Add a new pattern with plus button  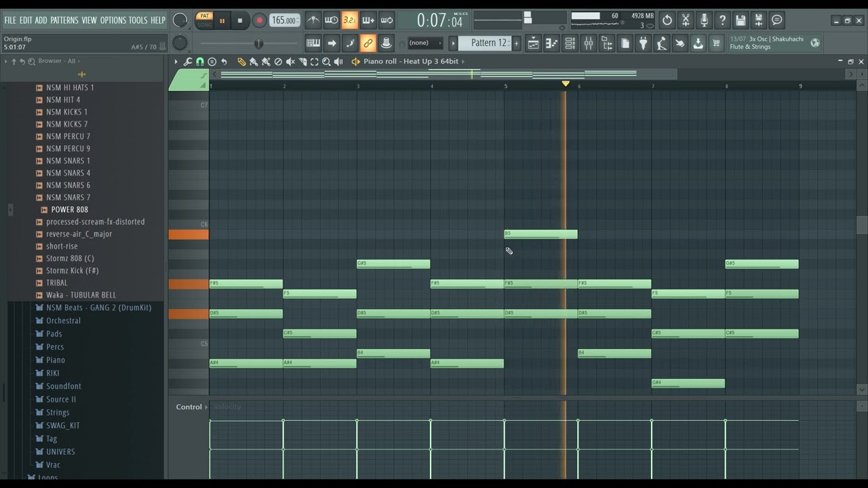click(516, 43)
